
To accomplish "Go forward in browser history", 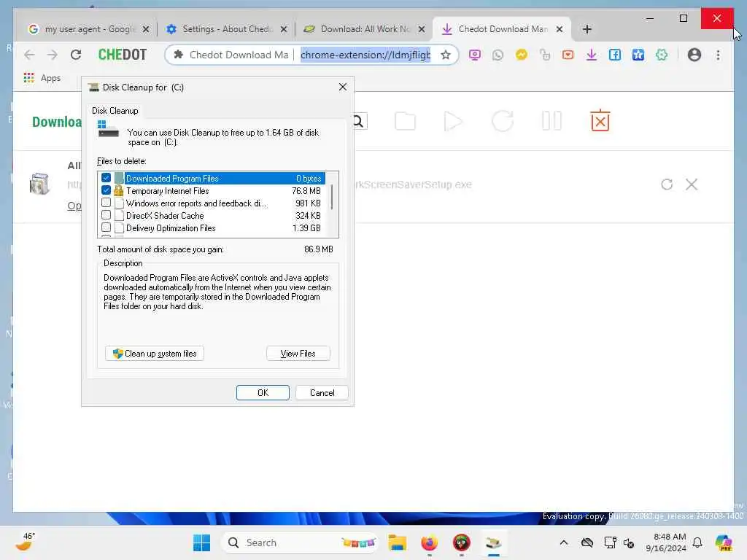I will [53, 55].
